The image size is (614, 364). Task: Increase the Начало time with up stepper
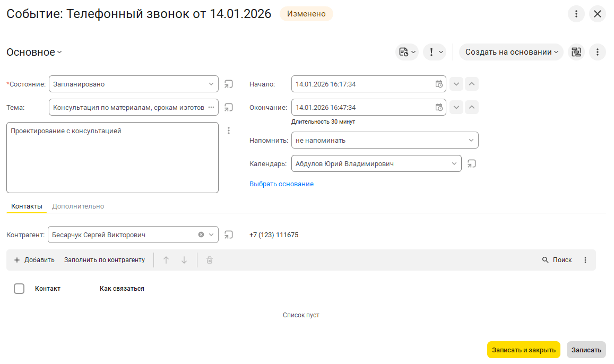tap(472, 84)
